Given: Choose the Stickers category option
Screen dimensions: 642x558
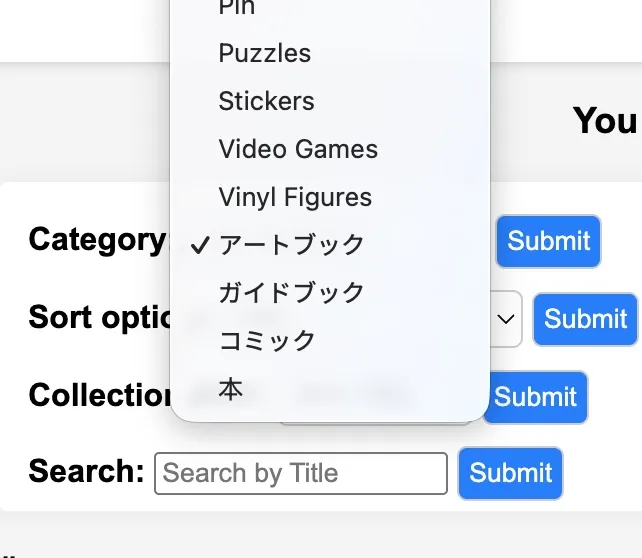Looking at the screenshot, I should point(266,101).
